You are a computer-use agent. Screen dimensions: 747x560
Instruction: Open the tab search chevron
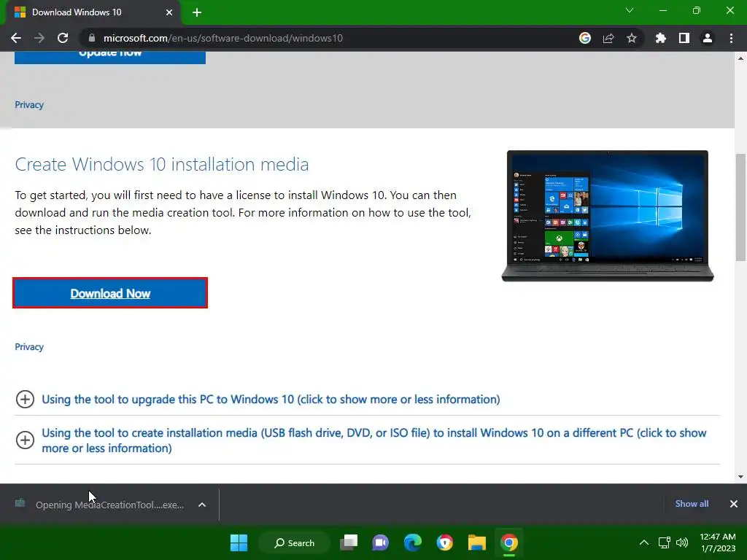[630, 10]
